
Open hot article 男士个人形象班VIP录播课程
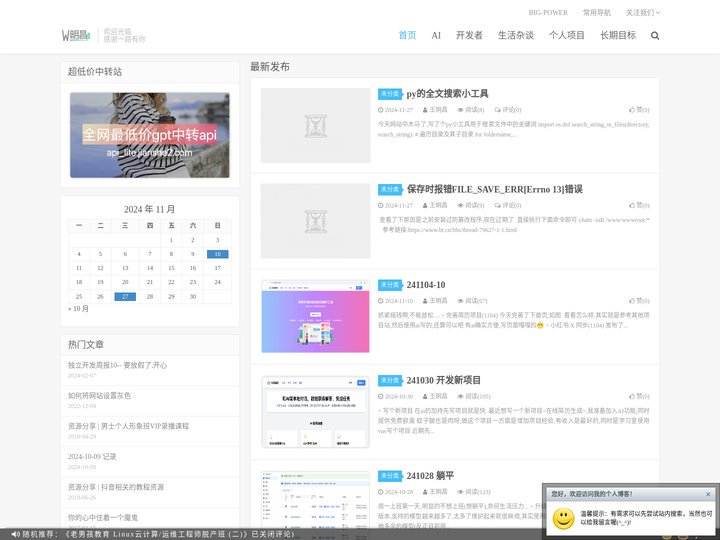click(129, 426)
